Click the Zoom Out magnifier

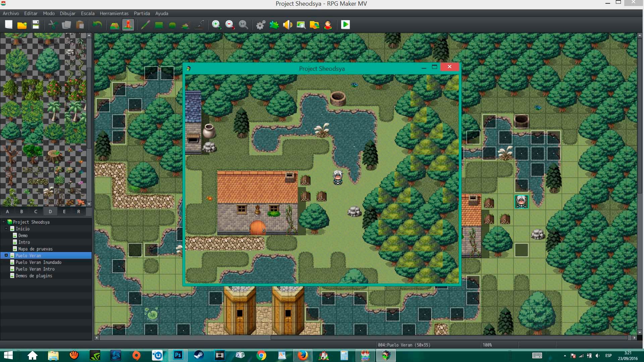(230, 24)
